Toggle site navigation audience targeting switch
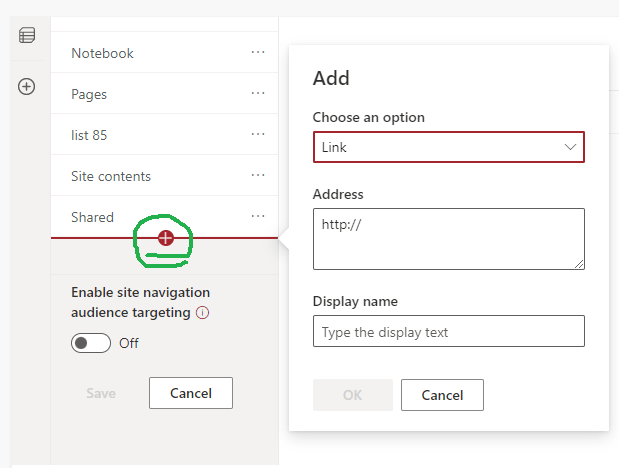The width and height of the screenshot is (619, 468). pyautogui.click(x=91, y=343)
